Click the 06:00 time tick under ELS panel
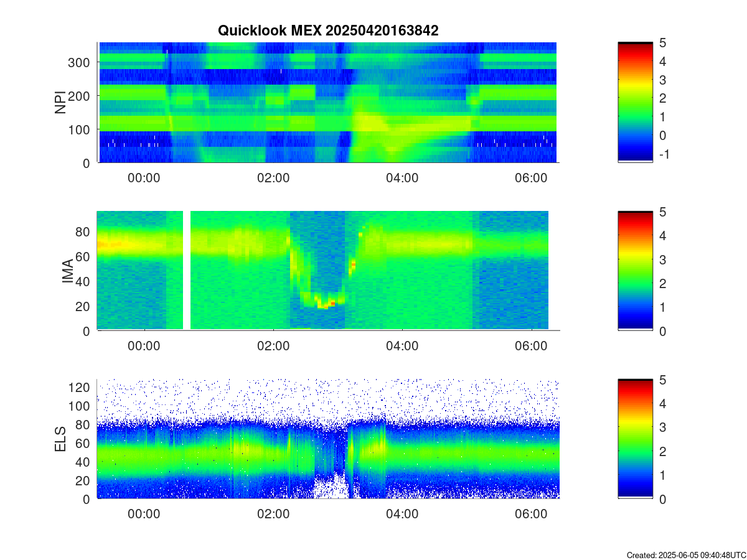The image size is (747, 560). coord(531,514)
